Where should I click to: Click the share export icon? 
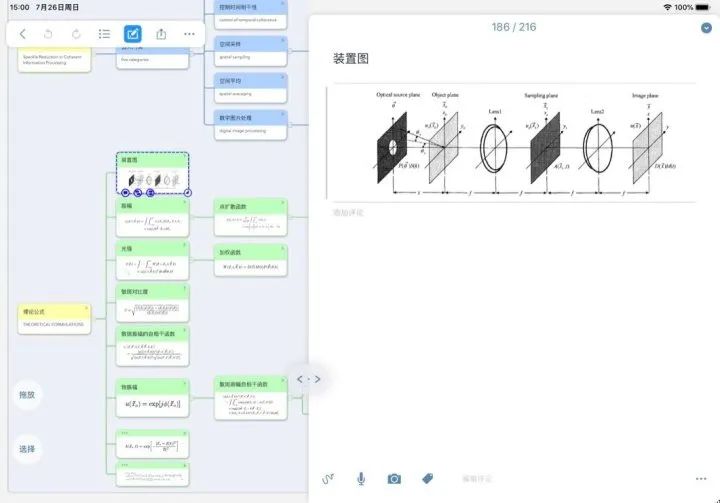(x=161, y=34)
